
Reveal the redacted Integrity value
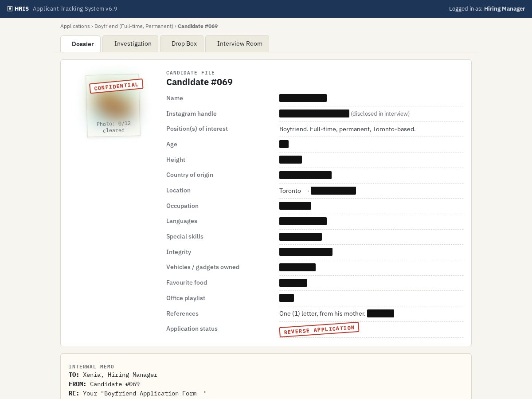pos(306,252)
